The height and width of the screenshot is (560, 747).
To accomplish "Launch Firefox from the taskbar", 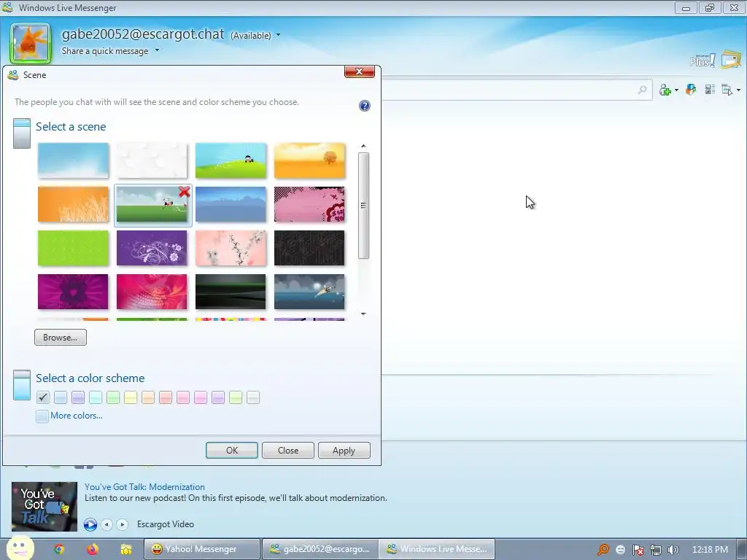I will (x=93, y=549).
